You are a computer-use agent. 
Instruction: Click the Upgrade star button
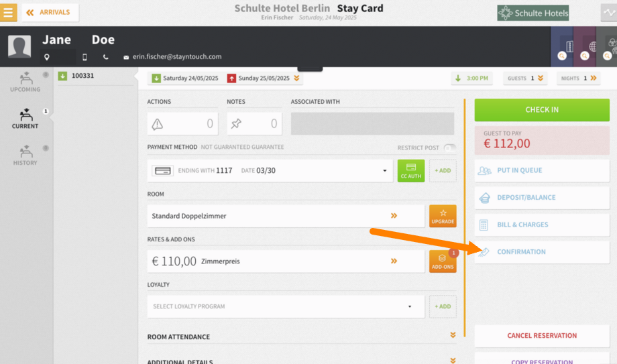[443, 216]
